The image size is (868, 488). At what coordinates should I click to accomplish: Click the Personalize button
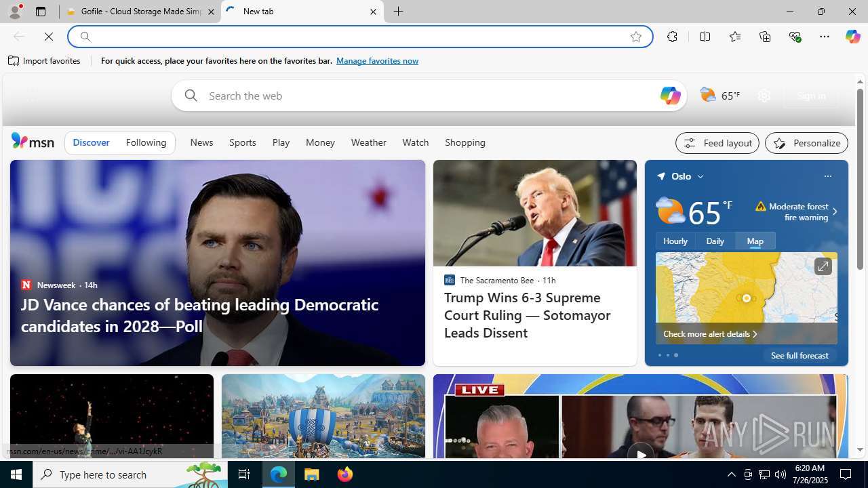click(806, 143)
